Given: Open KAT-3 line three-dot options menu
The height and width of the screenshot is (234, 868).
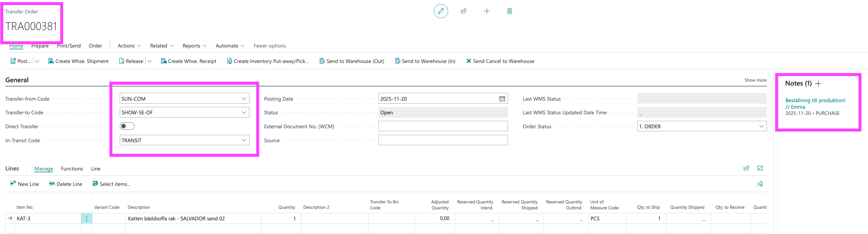Looking at the screenshot, I should click(87, 219).
